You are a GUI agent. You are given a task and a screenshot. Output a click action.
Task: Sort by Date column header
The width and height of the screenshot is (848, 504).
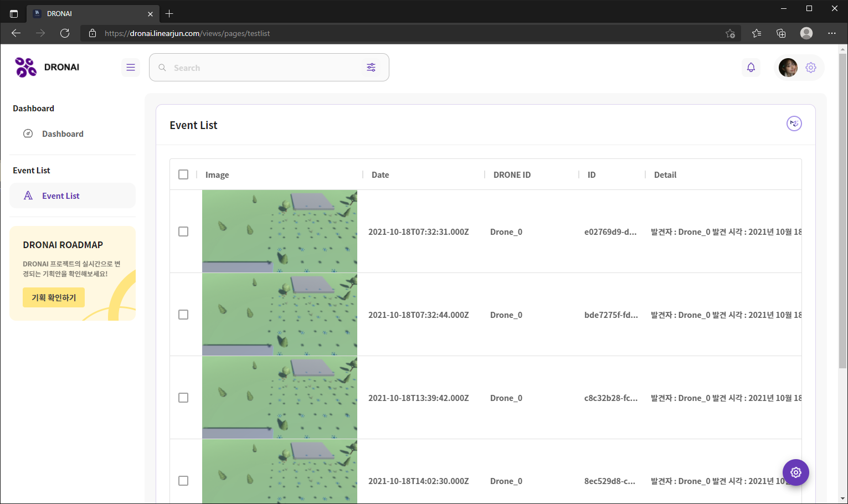click(380, 174)
